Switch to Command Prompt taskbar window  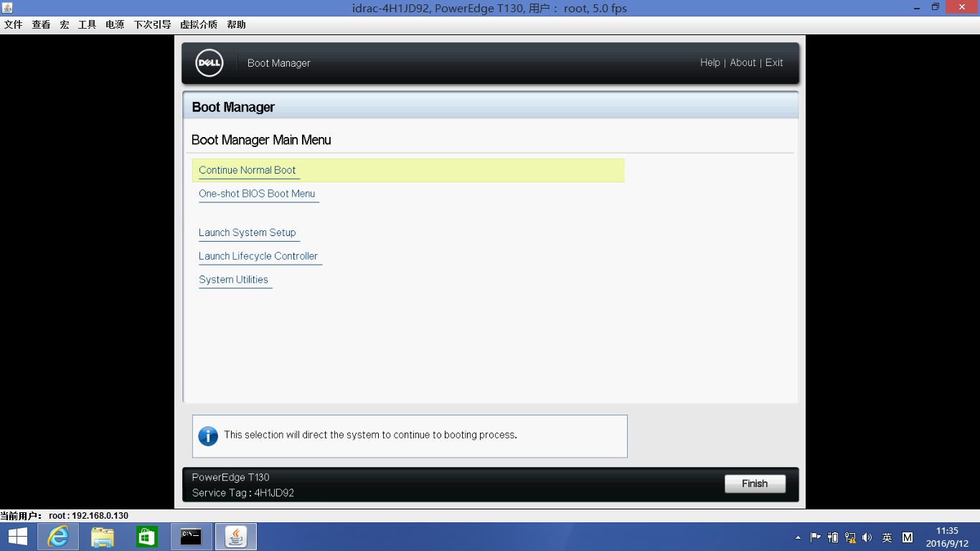(x=191, y=537)
